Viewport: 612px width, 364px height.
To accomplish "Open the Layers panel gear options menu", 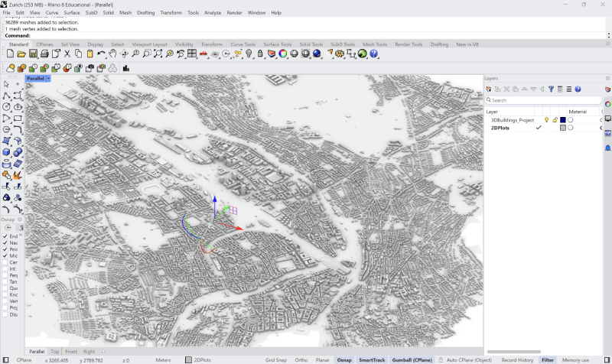I will pyautogui.click(x=607, y=79).
